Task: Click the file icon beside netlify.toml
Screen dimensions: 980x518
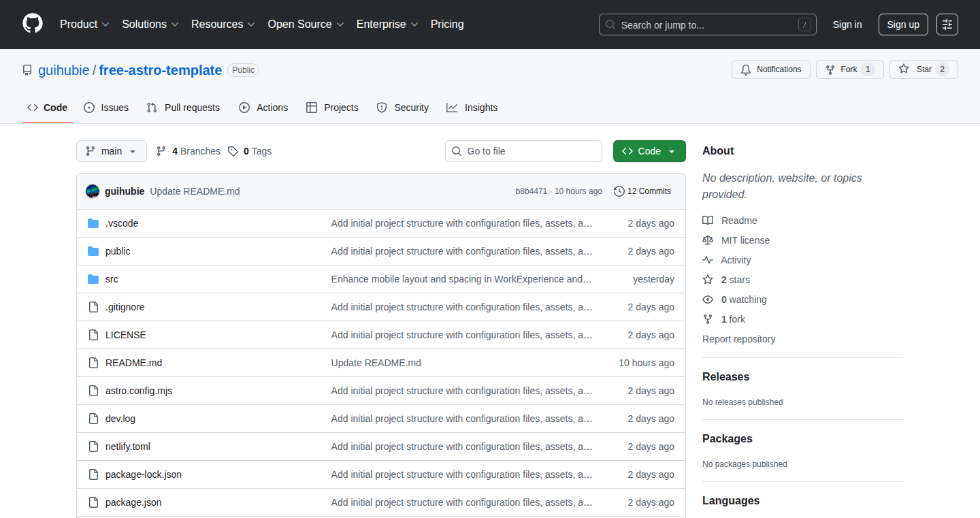Action: click(x=93, y=447)
